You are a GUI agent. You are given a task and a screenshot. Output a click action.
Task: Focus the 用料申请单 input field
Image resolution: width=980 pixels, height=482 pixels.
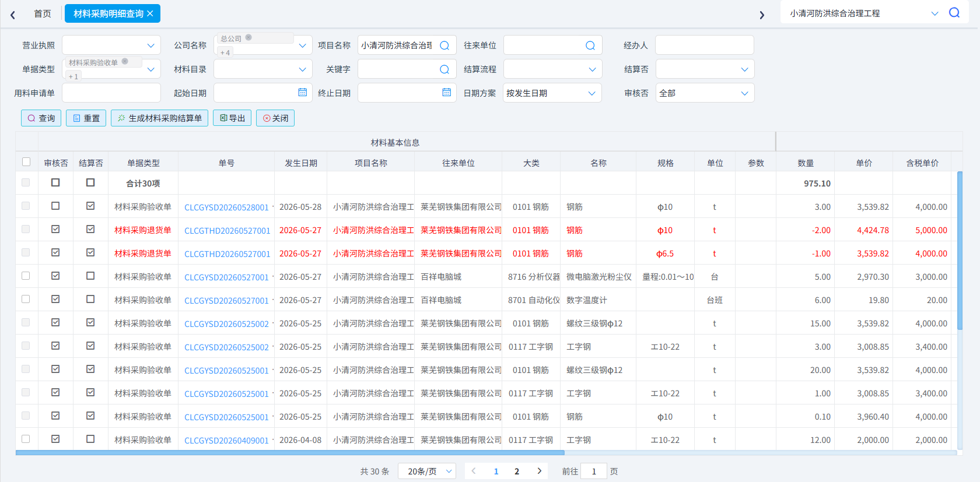111,93
